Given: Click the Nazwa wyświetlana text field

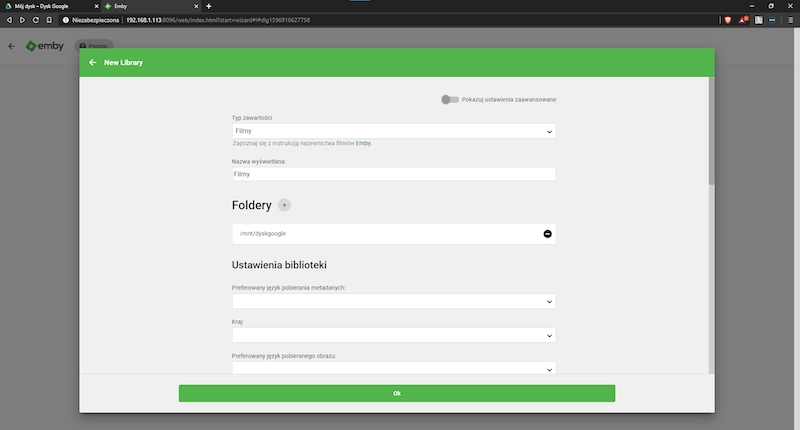Looking at the screenshot, I should point(393,174).
